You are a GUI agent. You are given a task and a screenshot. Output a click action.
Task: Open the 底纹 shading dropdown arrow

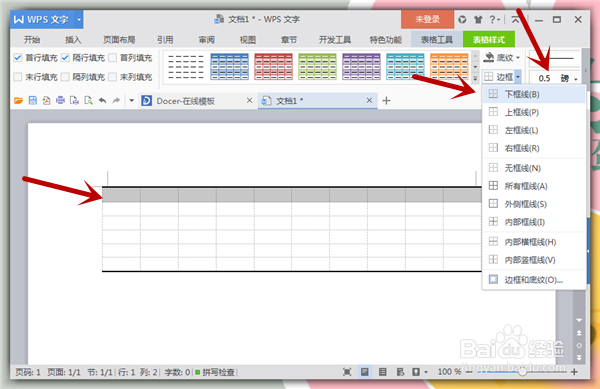pos(518,58)
